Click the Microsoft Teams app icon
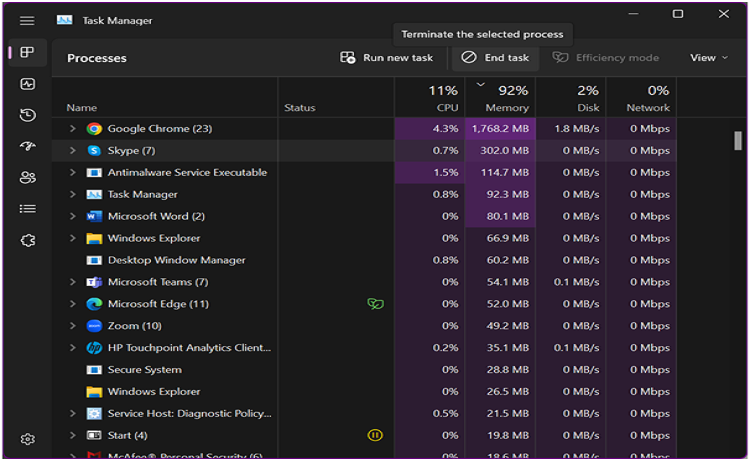 tap(94, 282)
